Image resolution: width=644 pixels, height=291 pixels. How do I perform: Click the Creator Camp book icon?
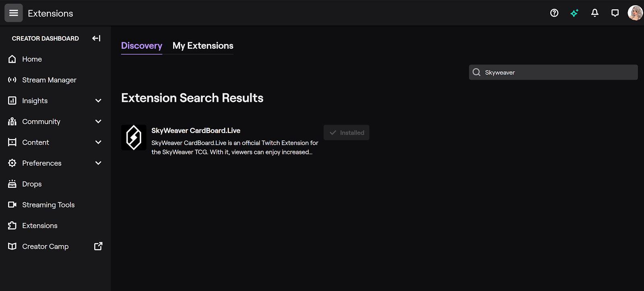[12, 246]
